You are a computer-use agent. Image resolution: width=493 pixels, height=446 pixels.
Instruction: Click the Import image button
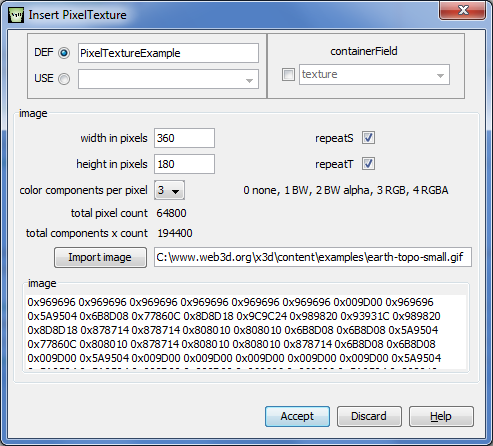(100, 257)
